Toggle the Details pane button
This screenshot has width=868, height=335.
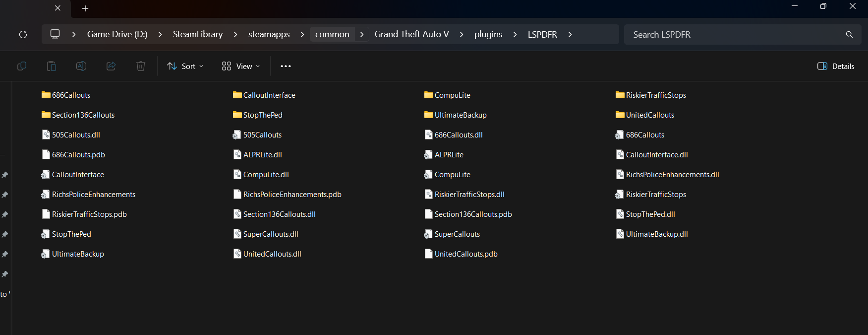836,66
